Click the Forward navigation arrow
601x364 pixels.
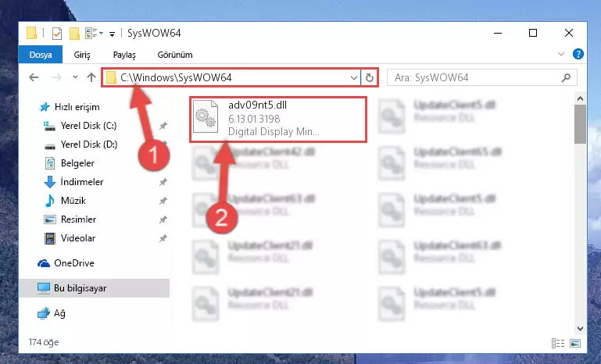(56, 78)
